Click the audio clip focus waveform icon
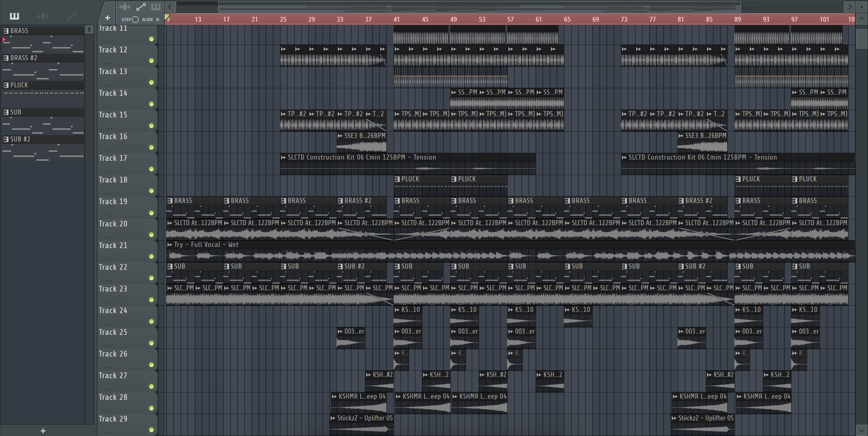Image resolution: width=868 pixels, height=436 pixels. [125, 7]
